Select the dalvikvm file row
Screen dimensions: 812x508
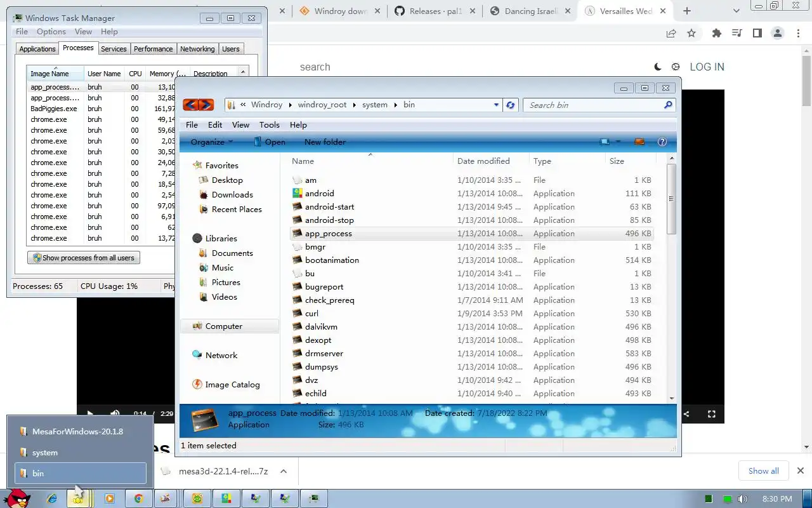pos(472,326)
